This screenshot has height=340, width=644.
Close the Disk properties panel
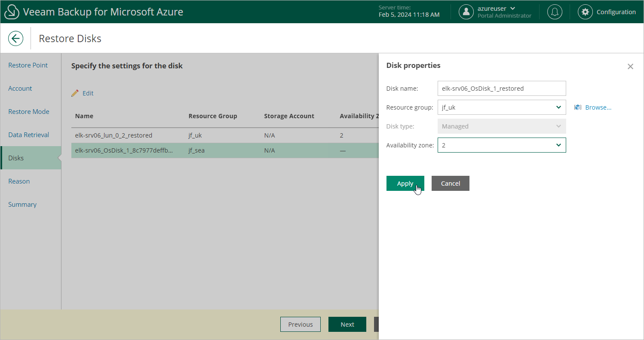tap(630, 66)
